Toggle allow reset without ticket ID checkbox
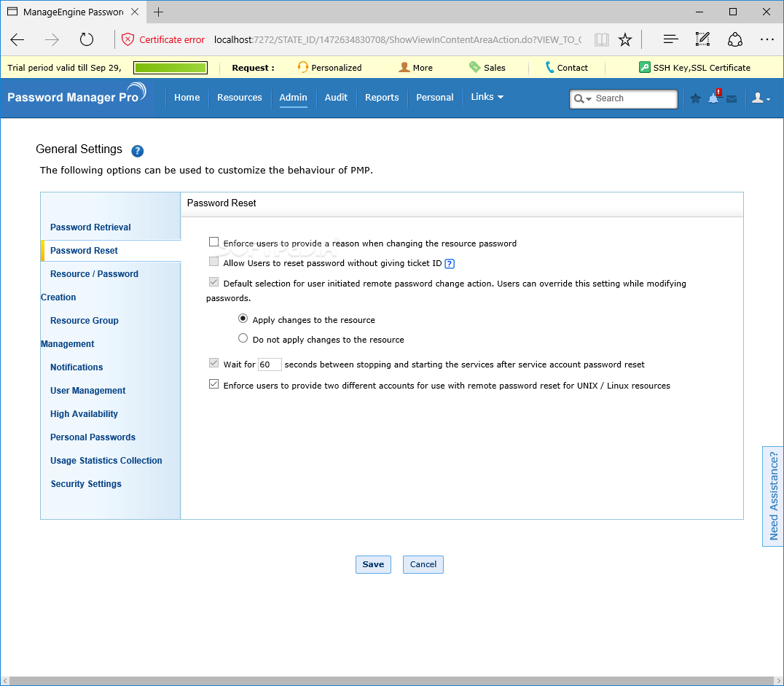 click(214, 262)
